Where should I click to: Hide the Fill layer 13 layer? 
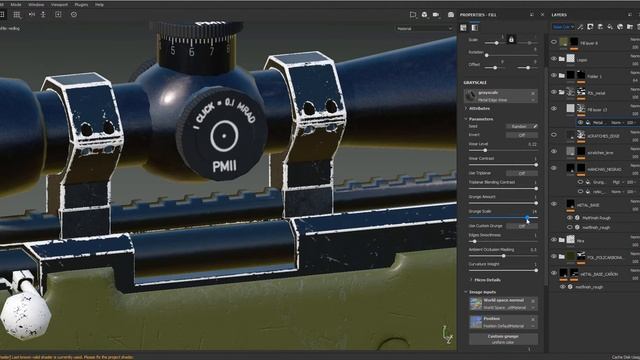[x=554, y=109]
